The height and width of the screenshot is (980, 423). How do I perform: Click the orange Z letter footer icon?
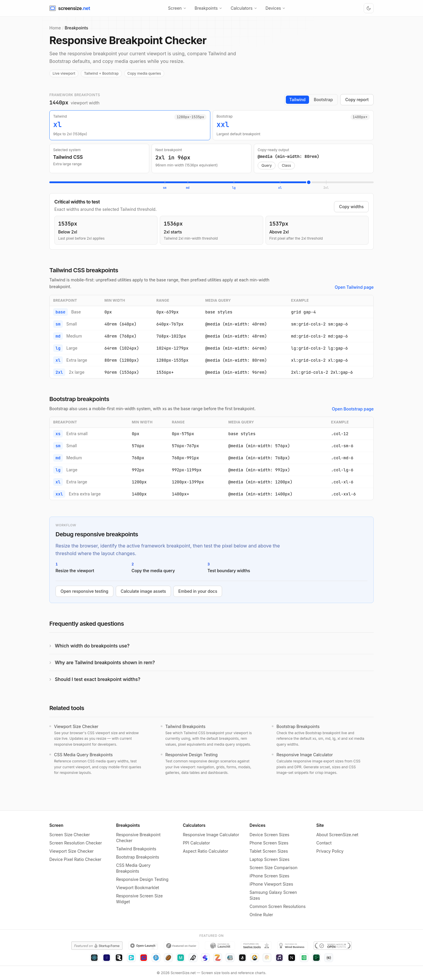(217, 958)
